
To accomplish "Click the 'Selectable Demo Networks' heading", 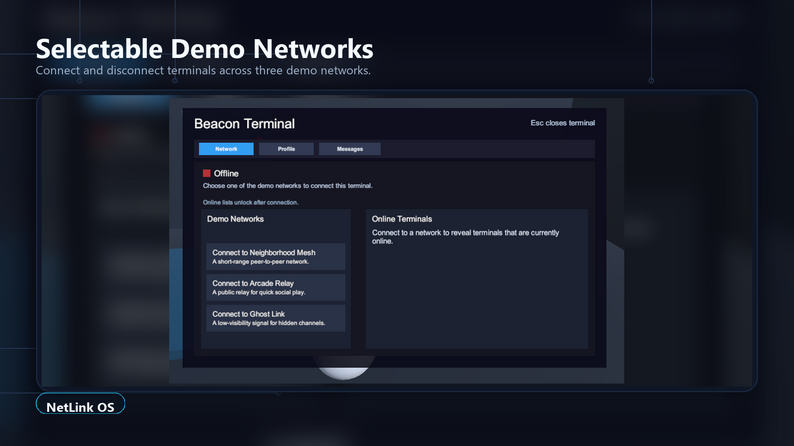I will [205, 49].
